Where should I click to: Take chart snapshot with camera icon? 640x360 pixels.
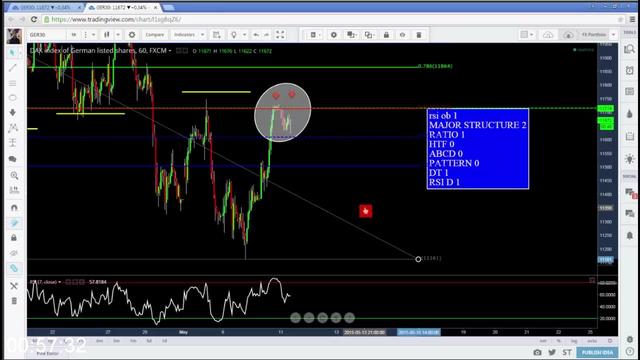click(537, 352)
